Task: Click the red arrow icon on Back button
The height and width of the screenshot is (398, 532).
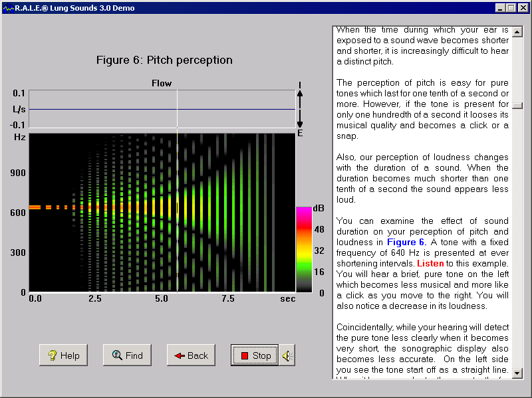Action: point(181,355)
